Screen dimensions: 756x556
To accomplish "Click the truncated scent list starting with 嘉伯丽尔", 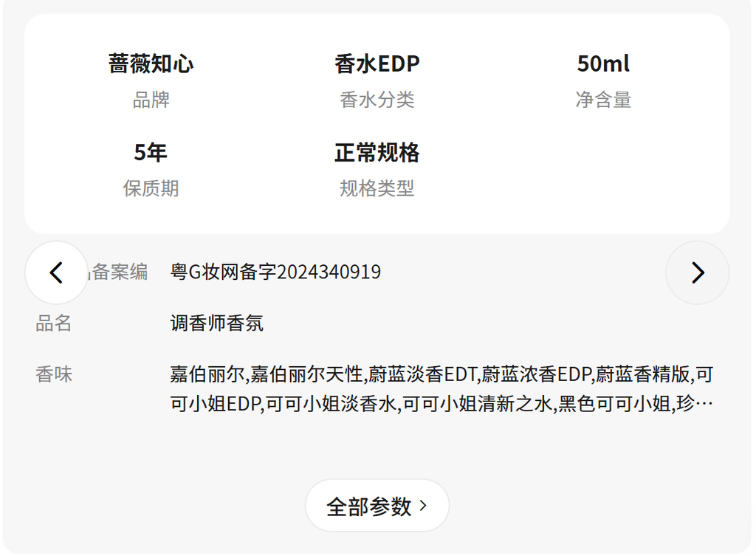I will [x=441, y=389].
